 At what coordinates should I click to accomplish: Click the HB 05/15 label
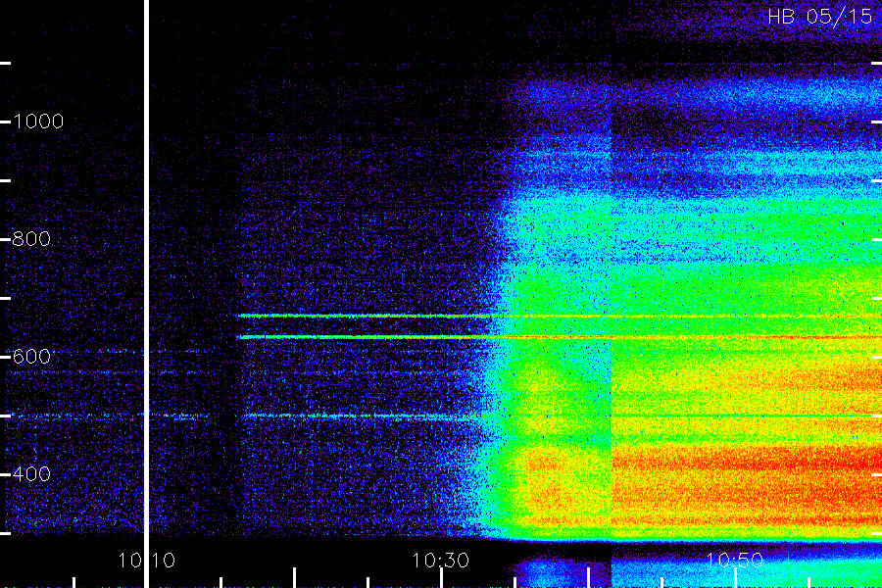[x=820, y=17]
